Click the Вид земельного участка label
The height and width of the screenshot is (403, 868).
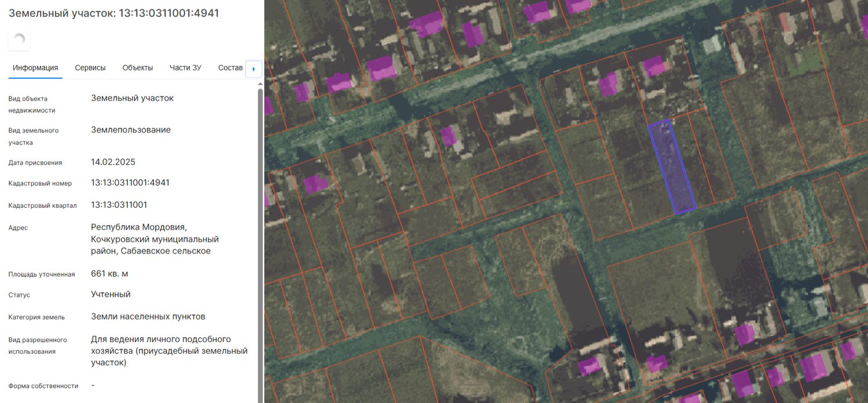click(x=34, y=136)
